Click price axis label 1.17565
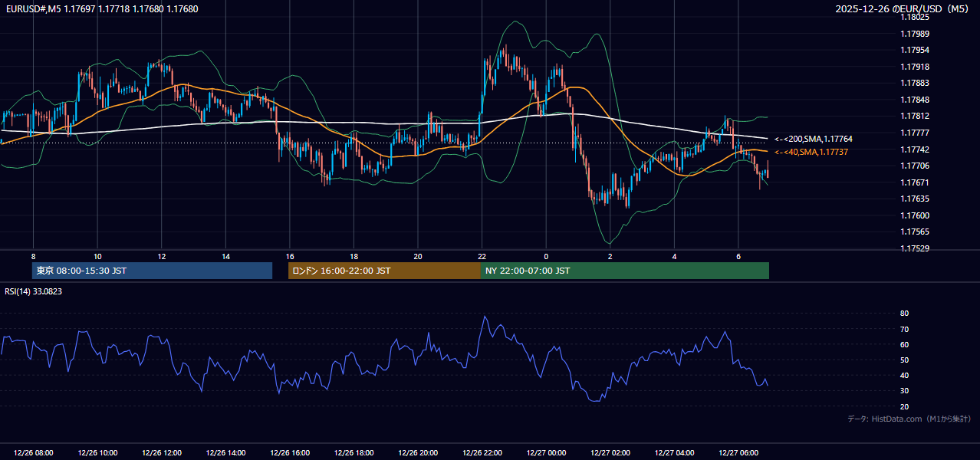The image size is (980, 460). click(914, 232)
